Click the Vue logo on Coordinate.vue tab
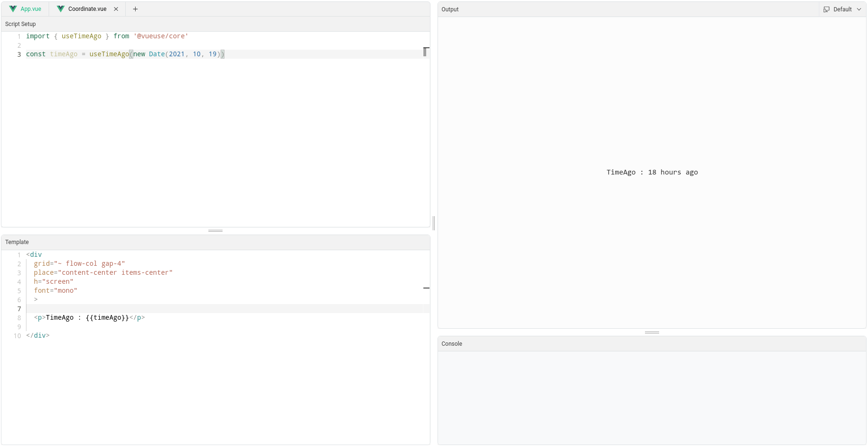868x446 pixels. point(60,9)
